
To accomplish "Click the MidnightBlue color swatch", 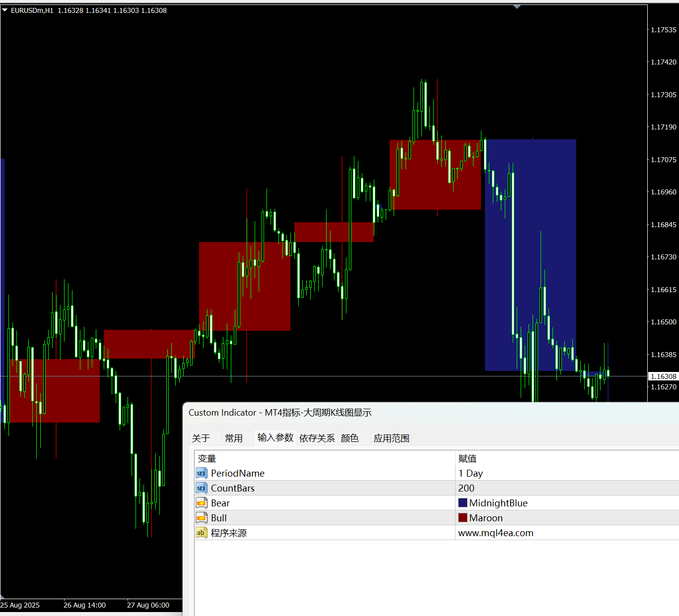I will point(463,503).
